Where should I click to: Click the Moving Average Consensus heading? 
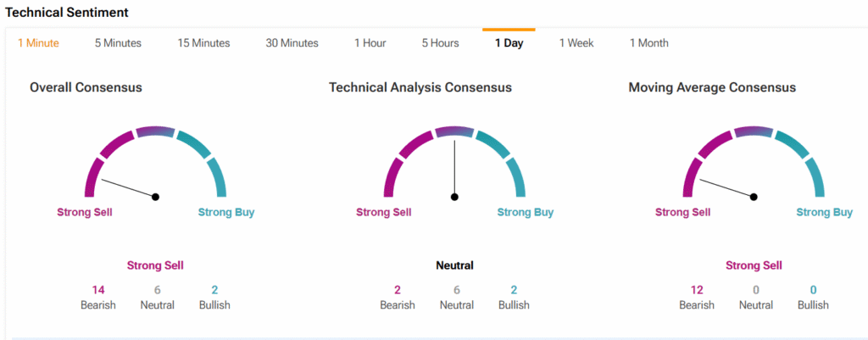(712, 87)
